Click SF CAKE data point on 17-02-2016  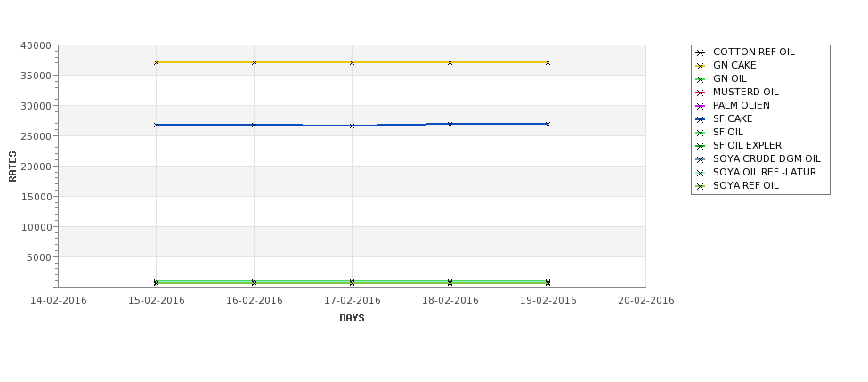tap(352, 126)
